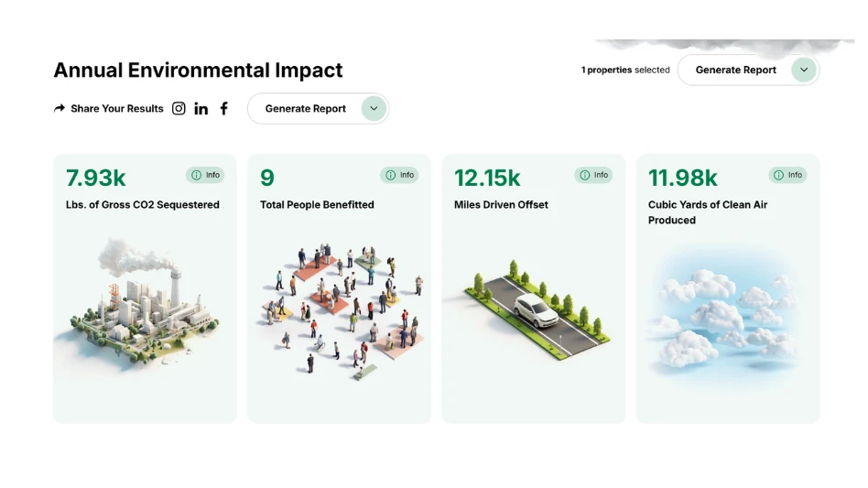
Task: Open Instagram share icon
Action: (179, 108)
